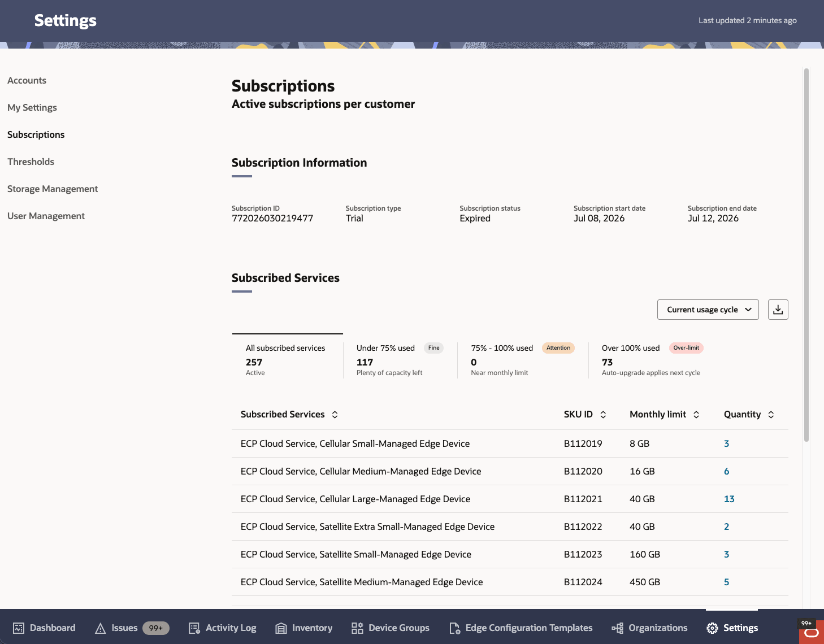Filter by Over 100% used services
This screenshot has height=644, width=824.
pyautogui.click(x=652, y=359)
